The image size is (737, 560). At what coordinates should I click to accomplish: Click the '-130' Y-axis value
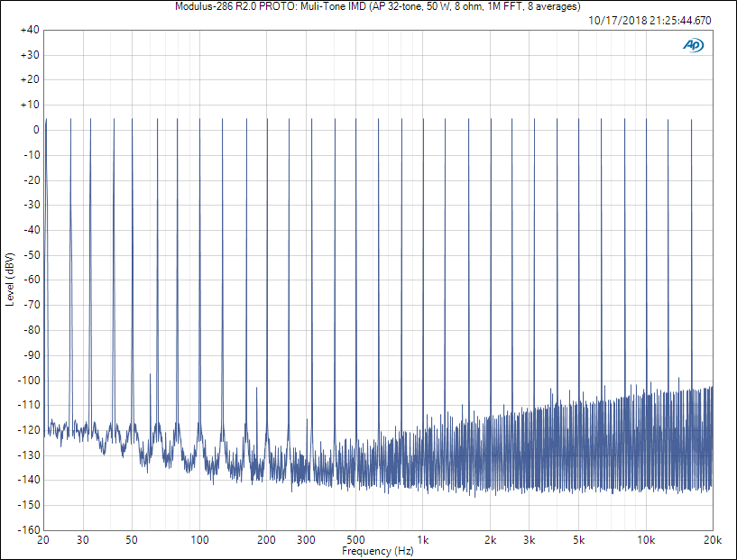point(29,455)
